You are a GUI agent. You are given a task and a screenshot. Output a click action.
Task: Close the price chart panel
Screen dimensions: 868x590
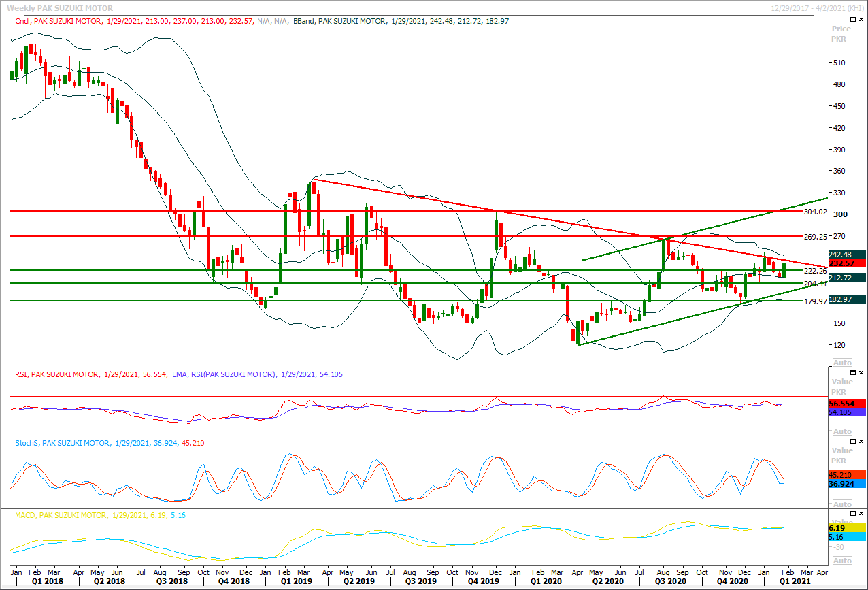click(861, 20)
